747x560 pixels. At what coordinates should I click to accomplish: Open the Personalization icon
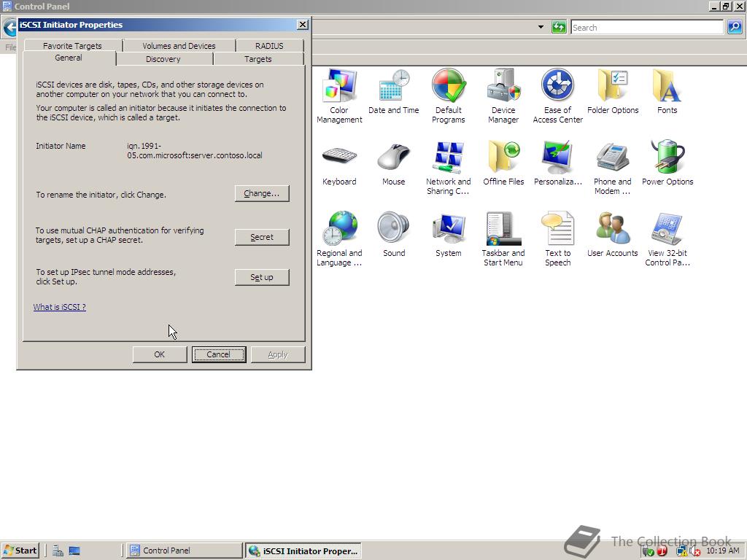click(558, 163)
